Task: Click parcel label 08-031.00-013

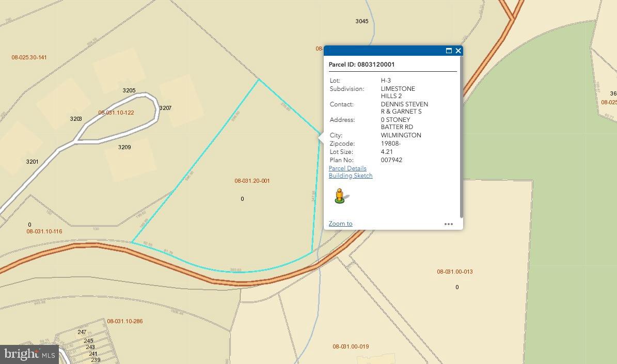Action: (x=455, y=272)
